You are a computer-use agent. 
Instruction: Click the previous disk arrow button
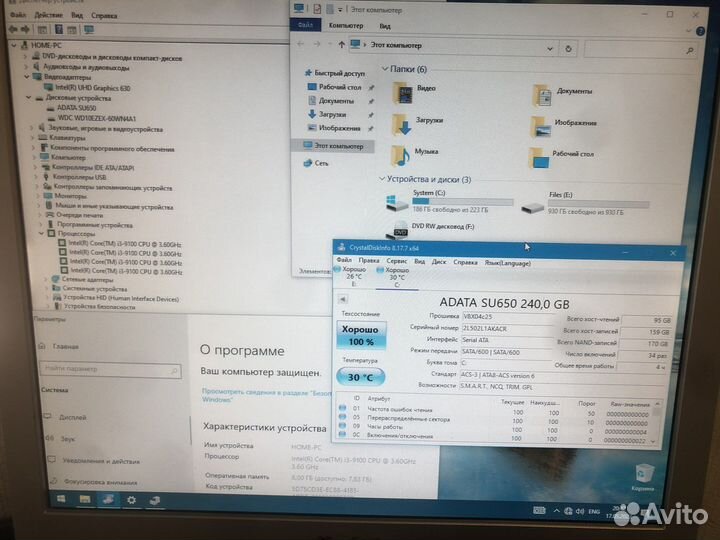[343, 299]
